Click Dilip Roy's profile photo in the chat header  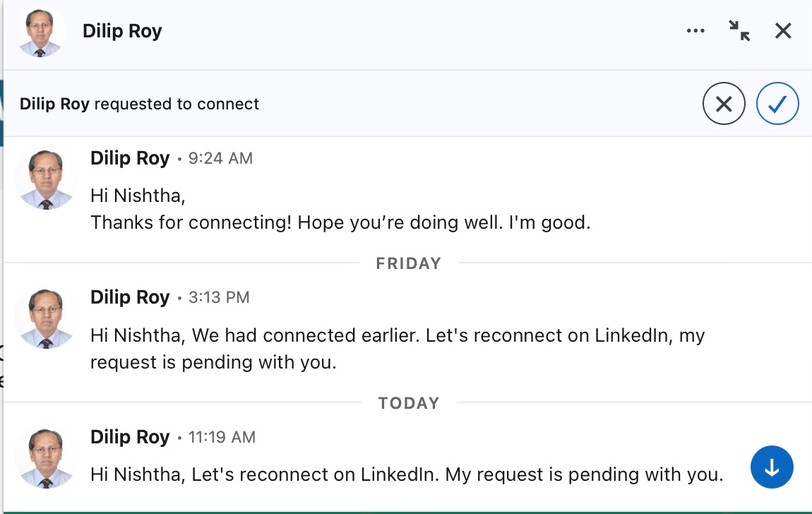[41, 32]
